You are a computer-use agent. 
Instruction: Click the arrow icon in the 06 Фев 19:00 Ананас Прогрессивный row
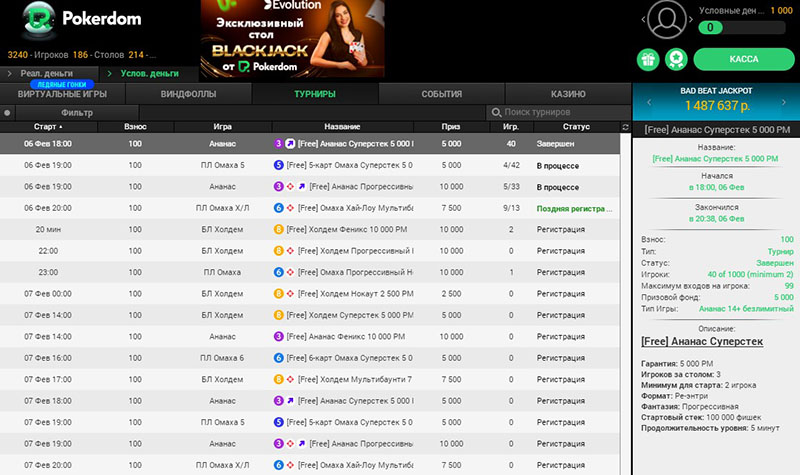(x=302, y=187)
